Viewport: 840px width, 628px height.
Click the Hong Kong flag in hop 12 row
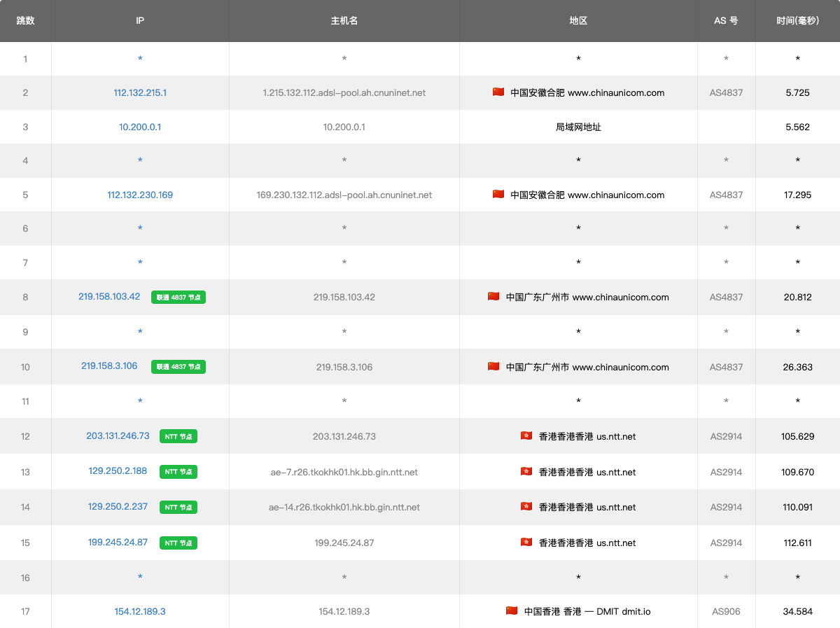pos(526,435)
